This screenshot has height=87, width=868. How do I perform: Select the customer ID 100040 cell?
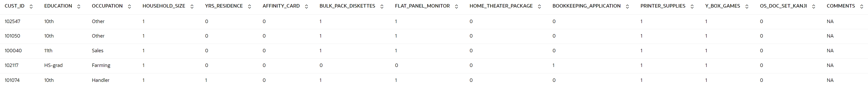click(x=13, y=51)
